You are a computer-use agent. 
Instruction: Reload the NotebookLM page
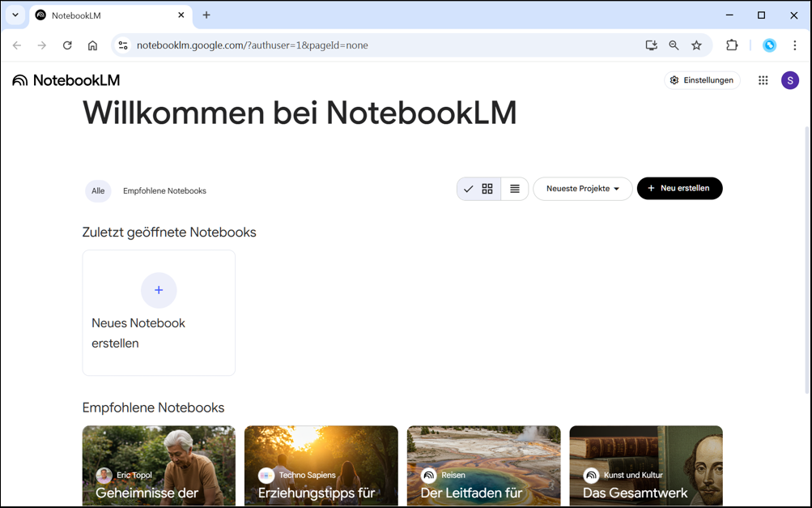coord(67,45)
